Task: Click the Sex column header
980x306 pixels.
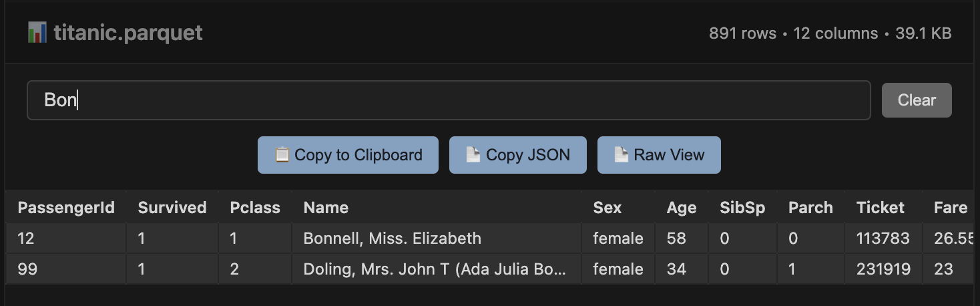Action: pos(607,208)
